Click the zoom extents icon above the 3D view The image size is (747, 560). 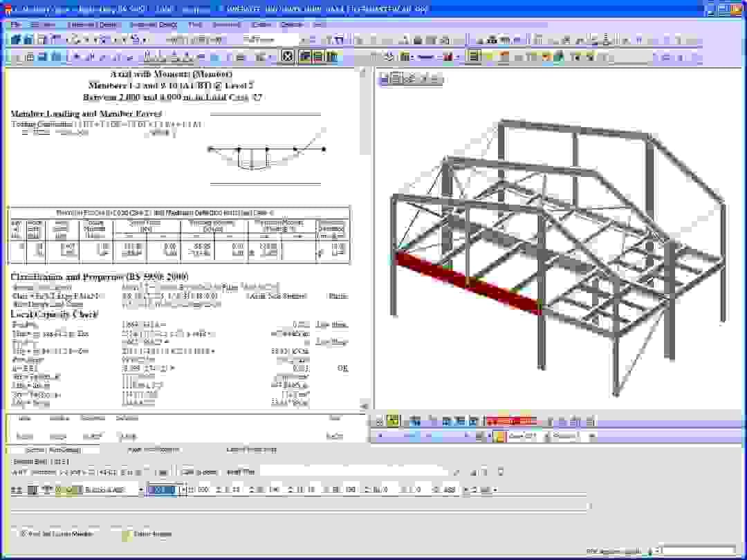click(415, 80)
